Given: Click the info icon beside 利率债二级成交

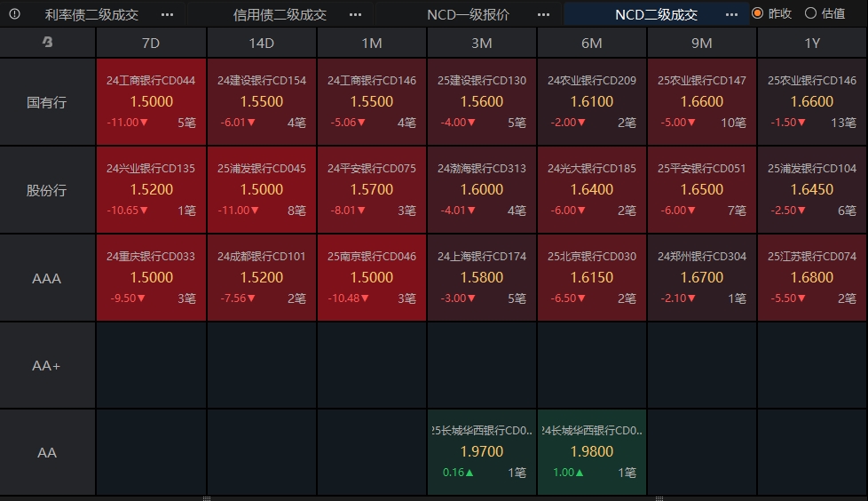Looking at the screenshot, I should coord(15,14).
